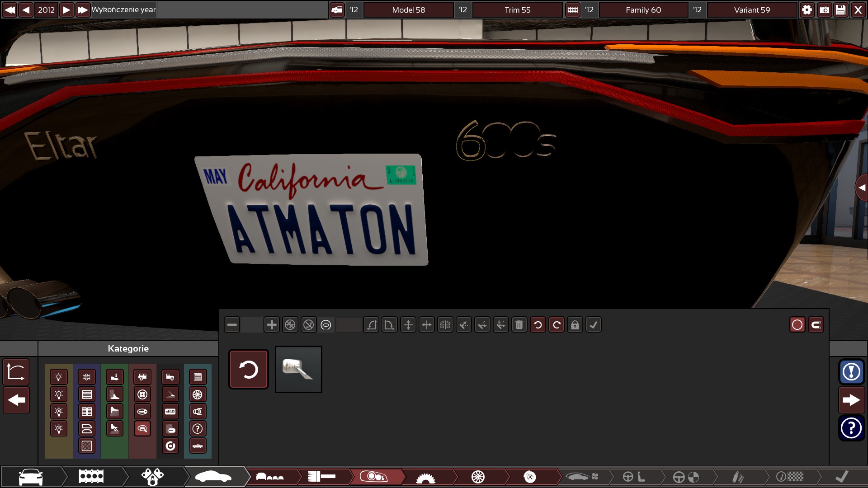
Task: Open the blue question mark help button
Action: 852,428
